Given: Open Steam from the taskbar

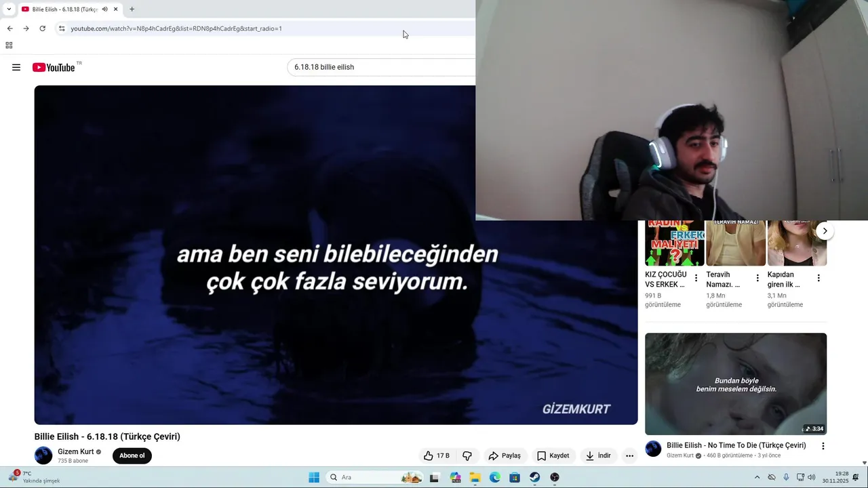Looking at the screenshot, I should tap(535, 477).
